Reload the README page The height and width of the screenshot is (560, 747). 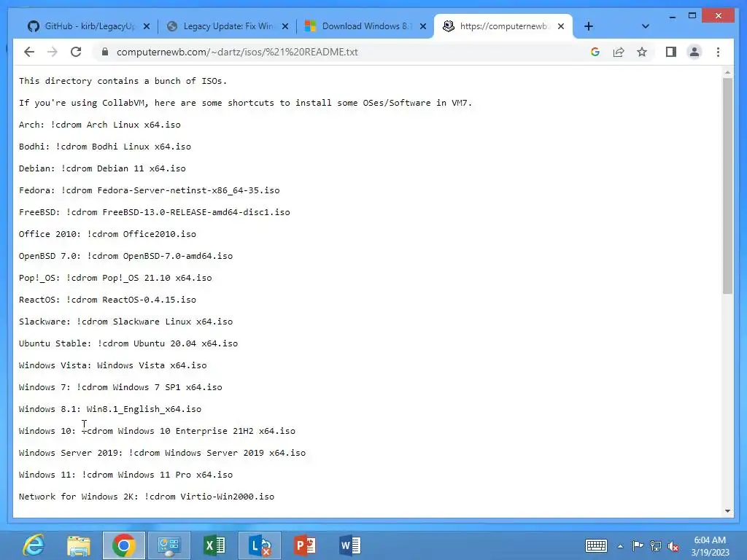tap(76, 52)
